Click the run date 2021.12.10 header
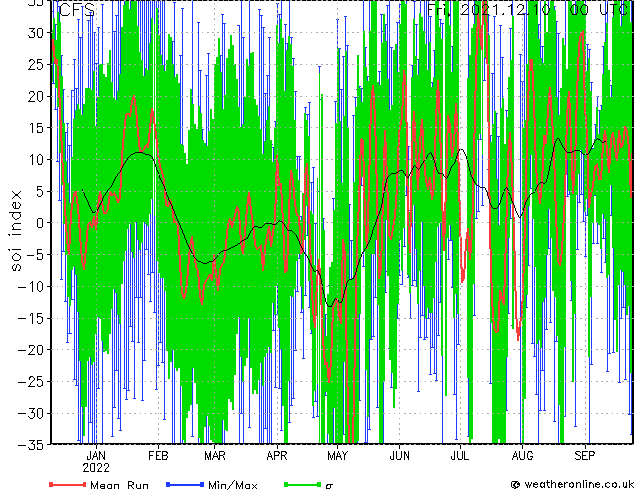This screenshot has width=634, height=490. pyautogui.click(x=506, y=10)
